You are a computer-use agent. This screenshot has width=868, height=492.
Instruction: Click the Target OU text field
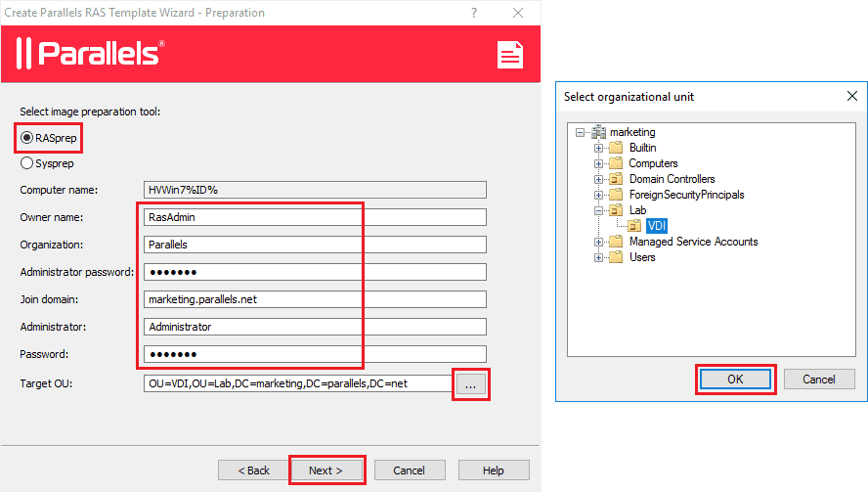point(298,383)
